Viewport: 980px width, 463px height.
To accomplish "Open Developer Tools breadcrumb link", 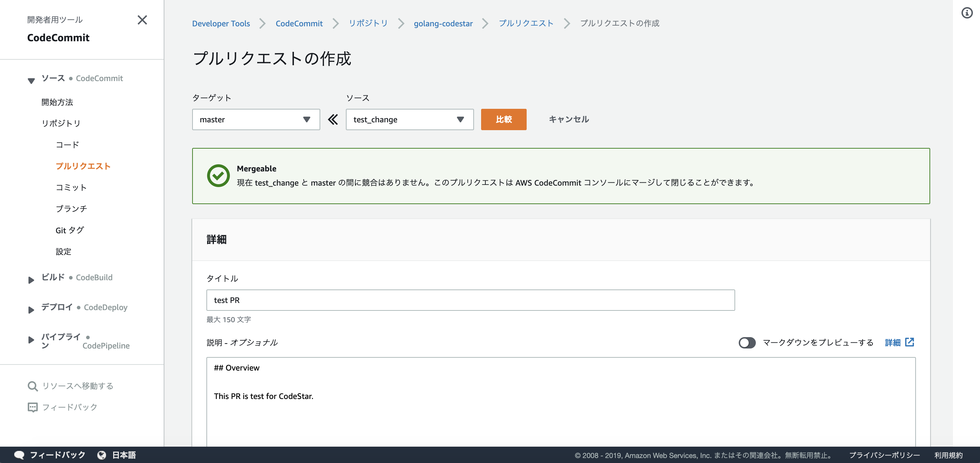I will (x=221, y=23).
